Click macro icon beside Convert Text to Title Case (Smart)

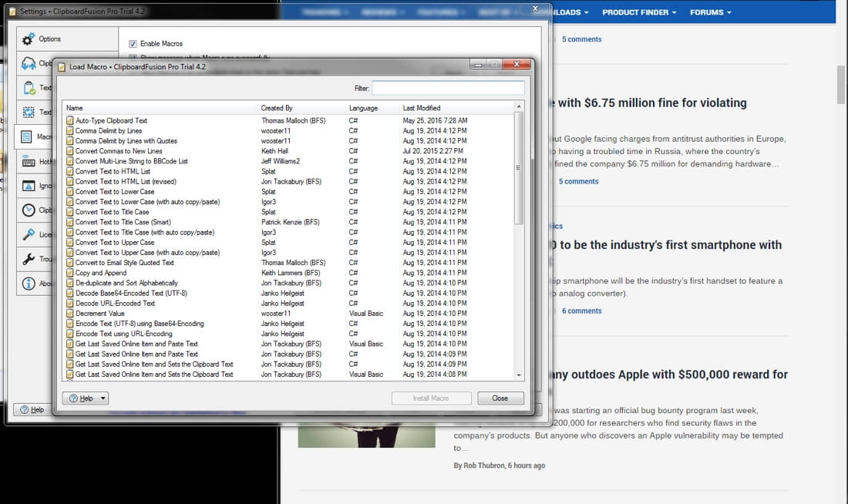69,222
